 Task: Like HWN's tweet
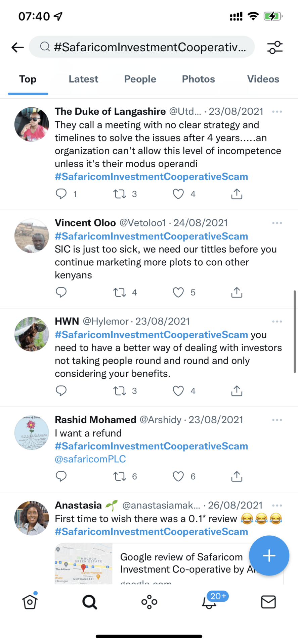(x=178, y=391)
